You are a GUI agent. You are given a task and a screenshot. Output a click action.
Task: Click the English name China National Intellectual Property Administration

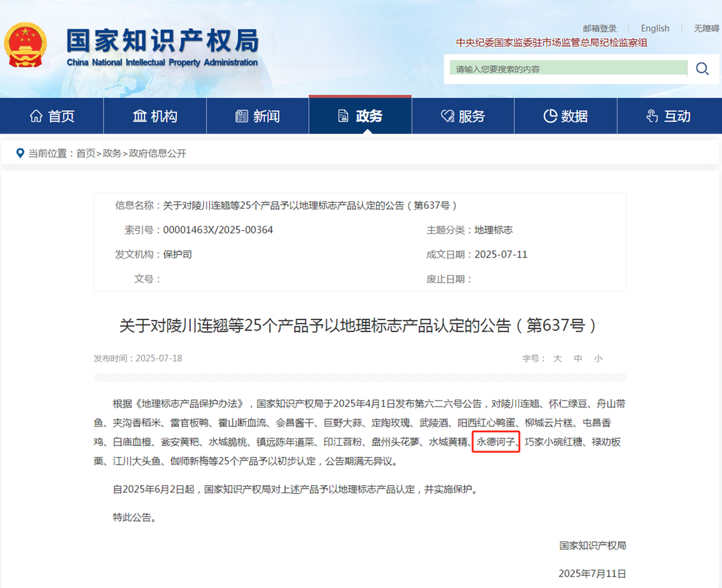162,63
